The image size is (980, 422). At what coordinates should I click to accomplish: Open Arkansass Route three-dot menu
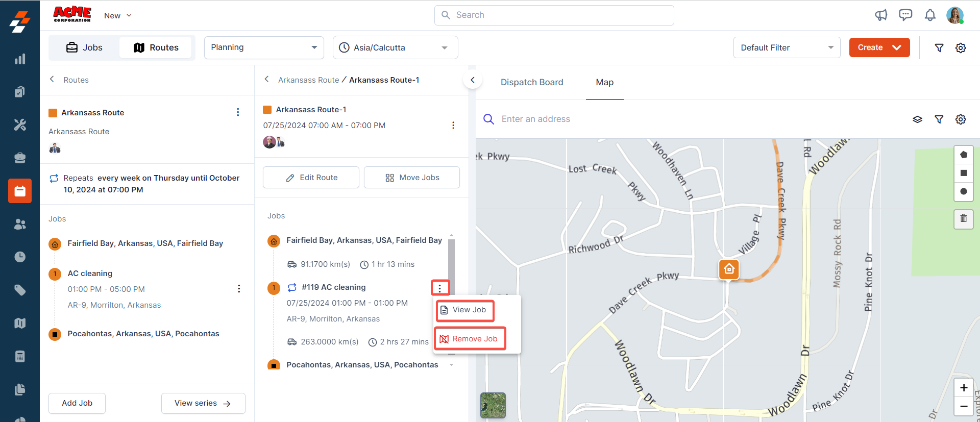click(238, 112)
